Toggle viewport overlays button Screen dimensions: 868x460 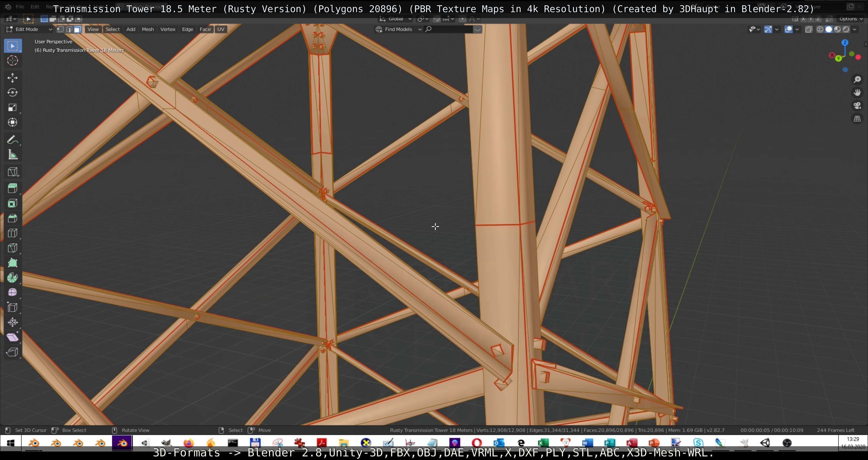789,29
